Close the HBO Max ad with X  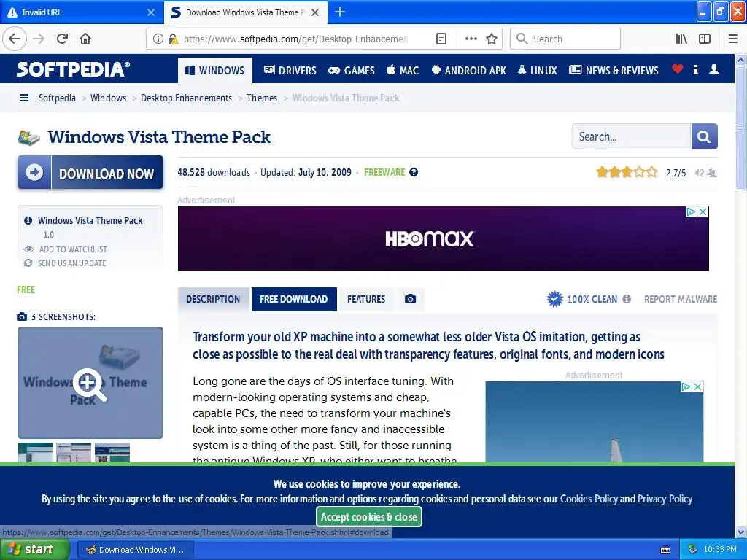pos(703,212)
